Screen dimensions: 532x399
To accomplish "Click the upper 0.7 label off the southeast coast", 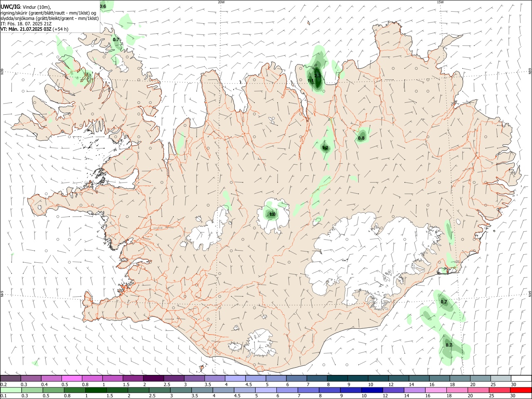I will [444, 302].
